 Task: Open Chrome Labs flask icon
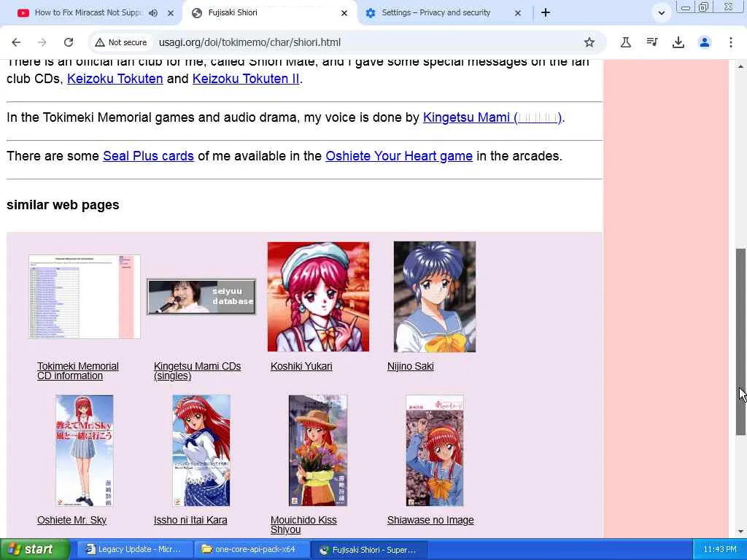(626, 42)
